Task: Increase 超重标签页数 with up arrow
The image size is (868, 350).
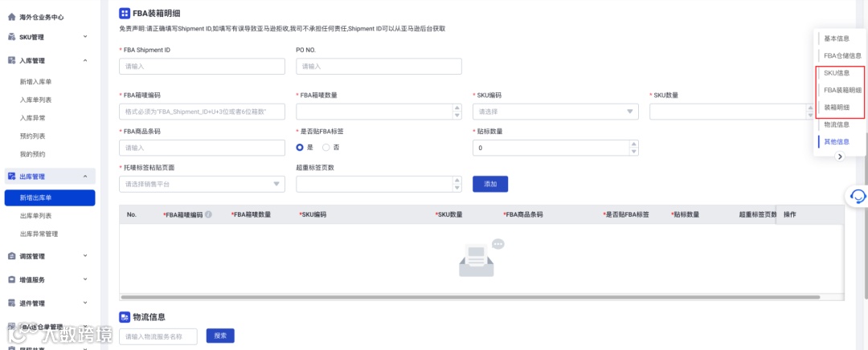Action: (457, 181)
